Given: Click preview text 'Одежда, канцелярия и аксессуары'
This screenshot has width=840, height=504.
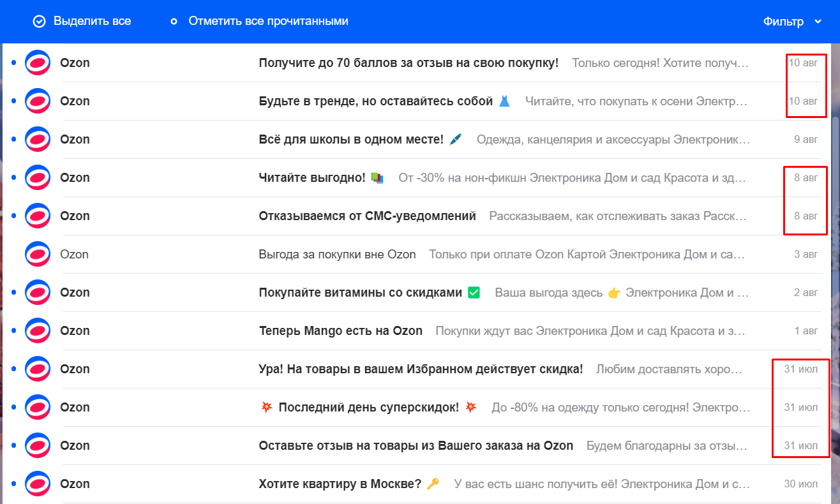Looking at the screenshot, I should pyautogui.click(x=574, y=139).
